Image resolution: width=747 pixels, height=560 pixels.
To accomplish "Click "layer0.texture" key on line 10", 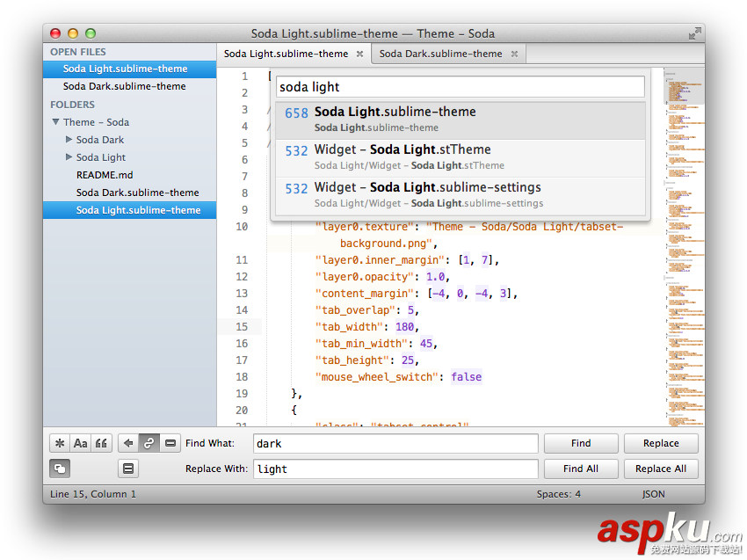I will point(365,227).
